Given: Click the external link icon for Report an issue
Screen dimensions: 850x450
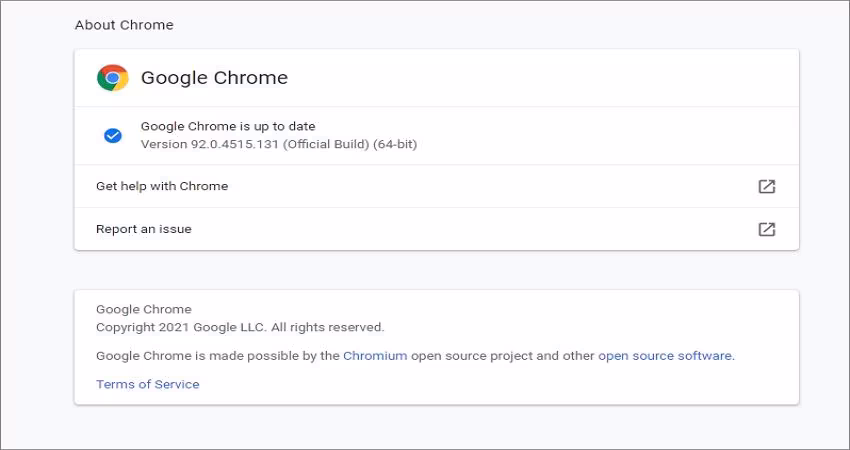Looking at the screenshot, I should click(766, 229).
